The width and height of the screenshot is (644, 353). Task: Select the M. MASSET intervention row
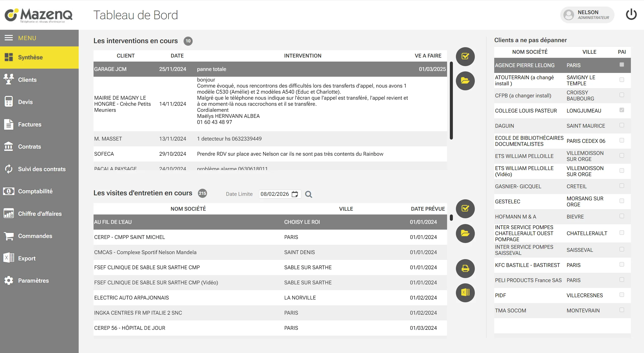(x=270, y=139)
